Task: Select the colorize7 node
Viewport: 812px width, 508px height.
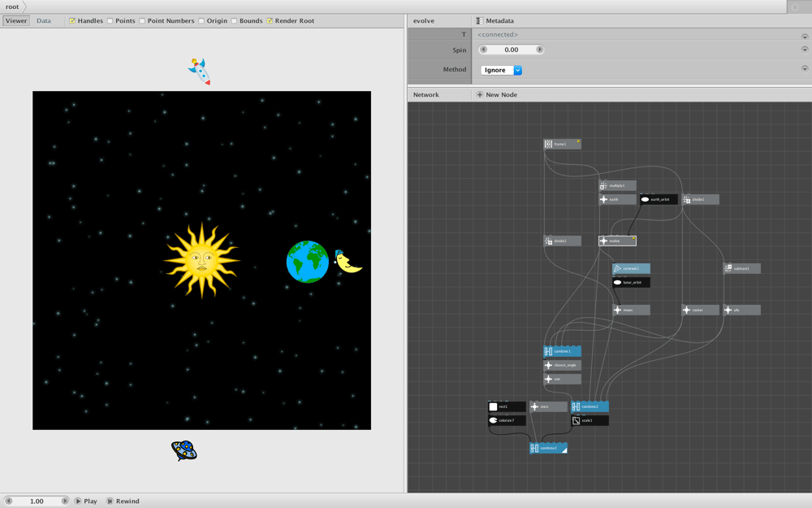Action: tap(507, 420)
